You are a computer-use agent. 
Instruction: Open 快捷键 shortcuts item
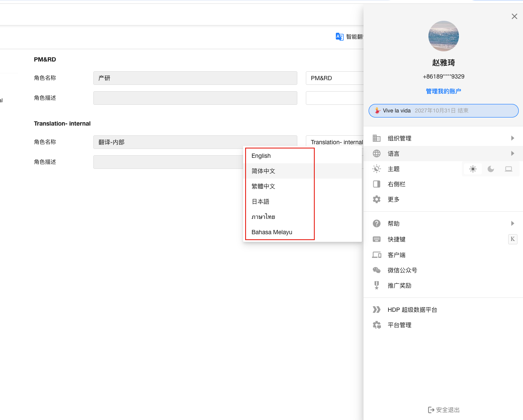(443, 239)
